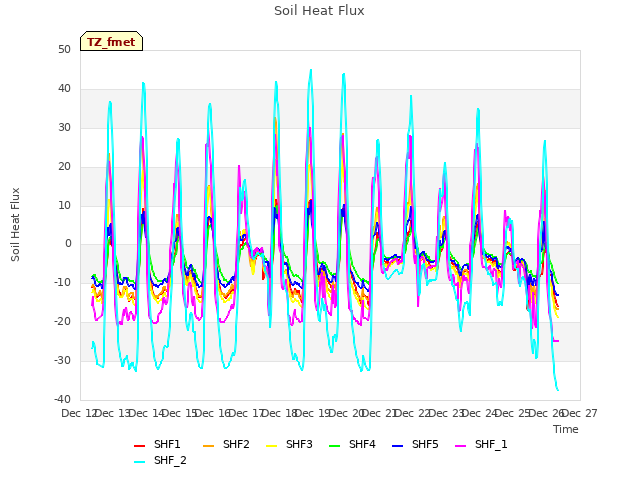The width and height of the screenshot is (640, 480).
Task: Click the Time x-axis label
Action: click(x=566, y=429)
